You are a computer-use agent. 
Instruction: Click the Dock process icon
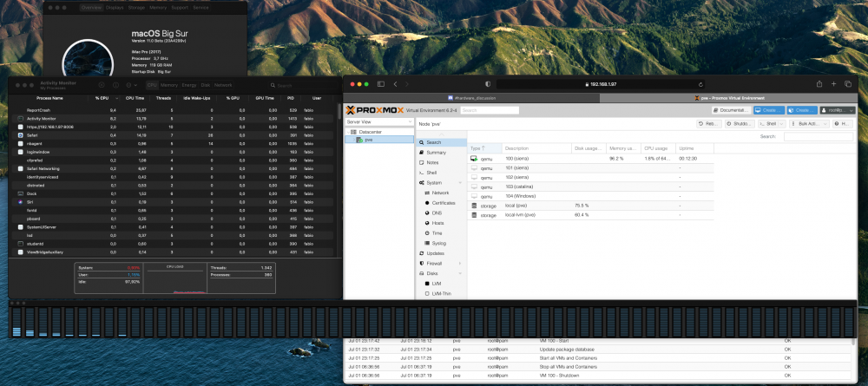tap(21, 193)
